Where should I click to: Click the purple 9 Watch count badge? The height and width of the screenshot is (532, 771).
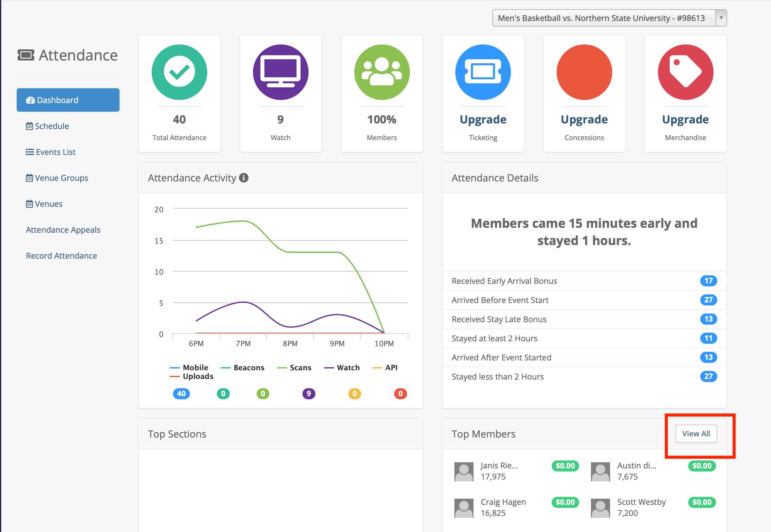309,394
